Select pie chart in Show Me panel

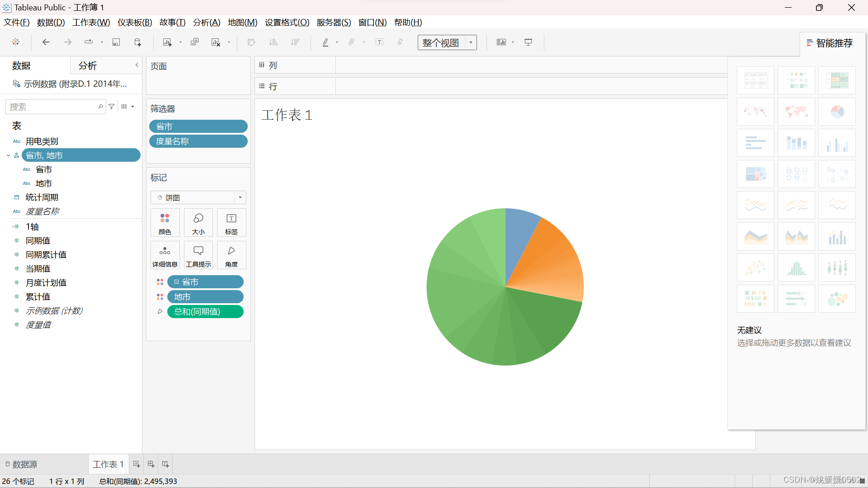pos(837,112)
